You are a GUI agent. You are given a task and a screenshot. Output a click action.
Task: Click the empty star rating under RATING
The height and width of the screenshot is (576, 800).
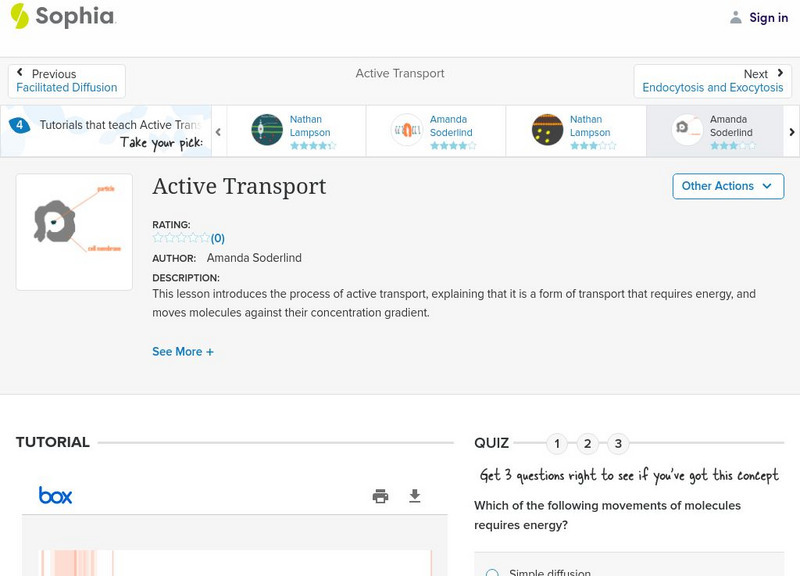pyautogui.click(x=181, y=238)
